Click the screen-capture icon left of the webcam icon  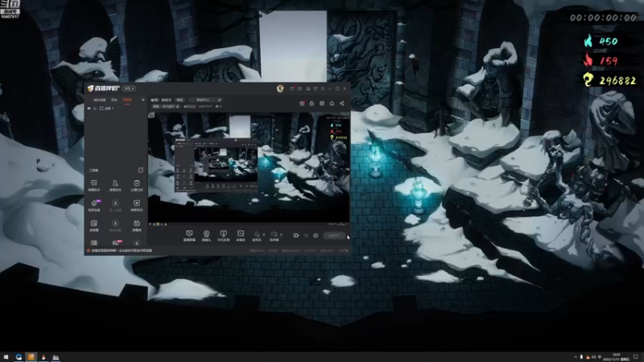[x=189, y=234]
